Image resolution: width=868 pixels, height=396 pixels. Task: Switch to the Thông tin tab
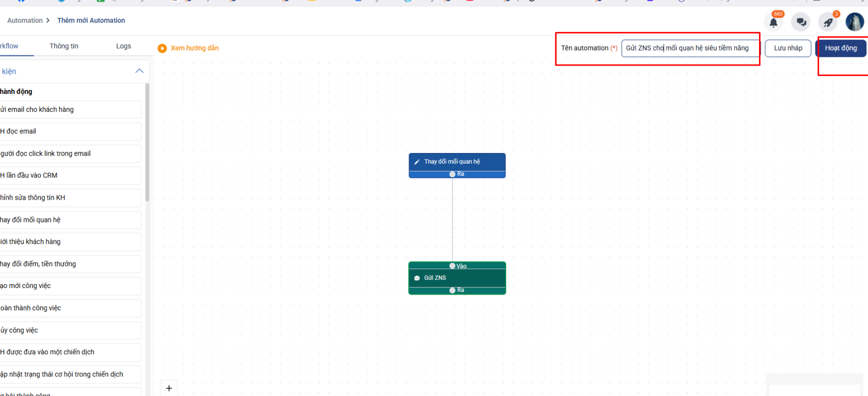coord(64,46)
